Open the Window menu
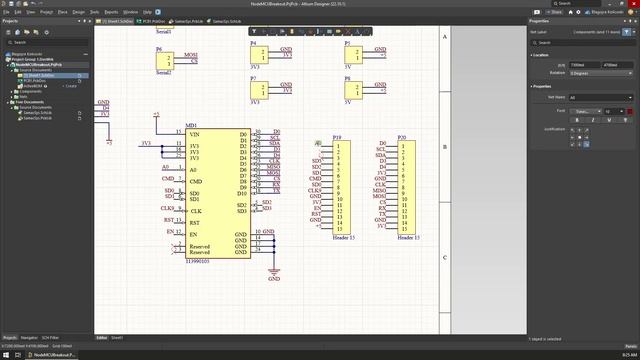This screenshot has width=640, height=360. click(x=131, y=12)
